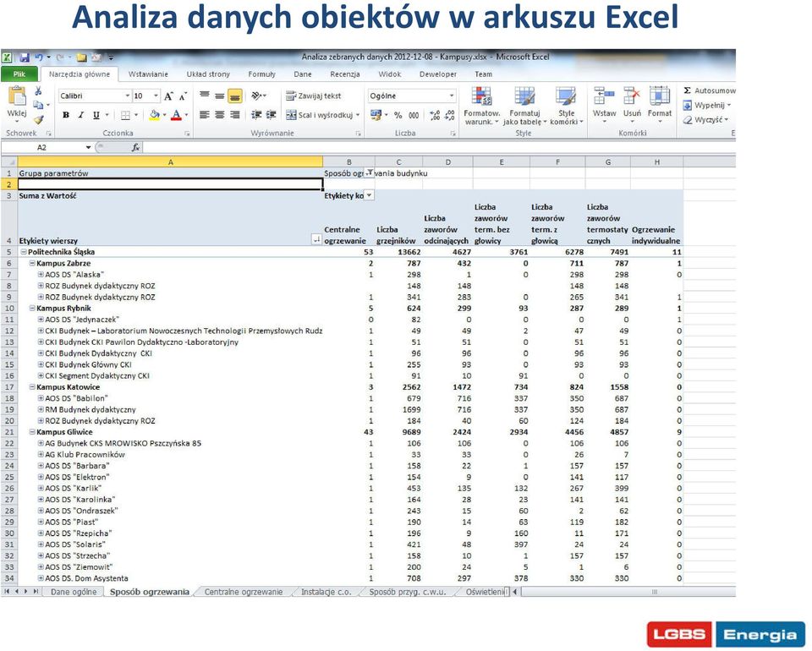
Task: Toggle Italic formatting
Action: click(x=81, y=115)
